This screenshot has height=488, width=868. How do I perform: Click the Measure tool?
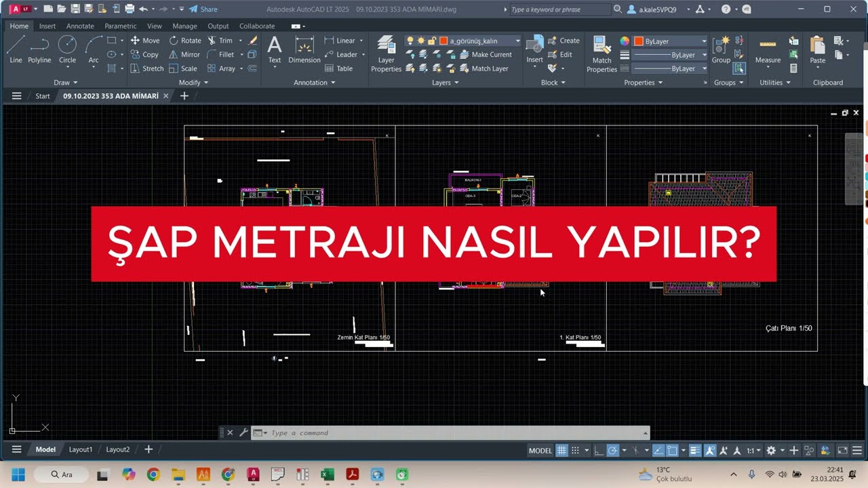coord(768,49)
